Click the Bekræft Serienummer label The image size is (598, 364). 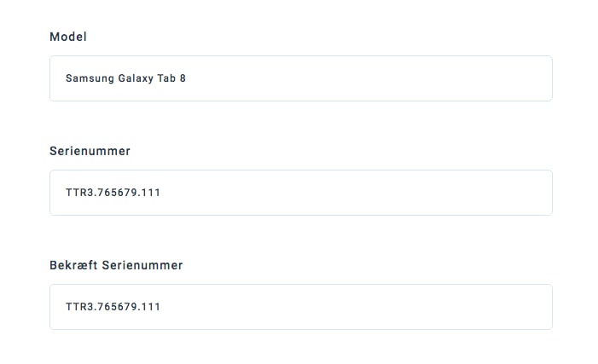[x=116, y=265]
